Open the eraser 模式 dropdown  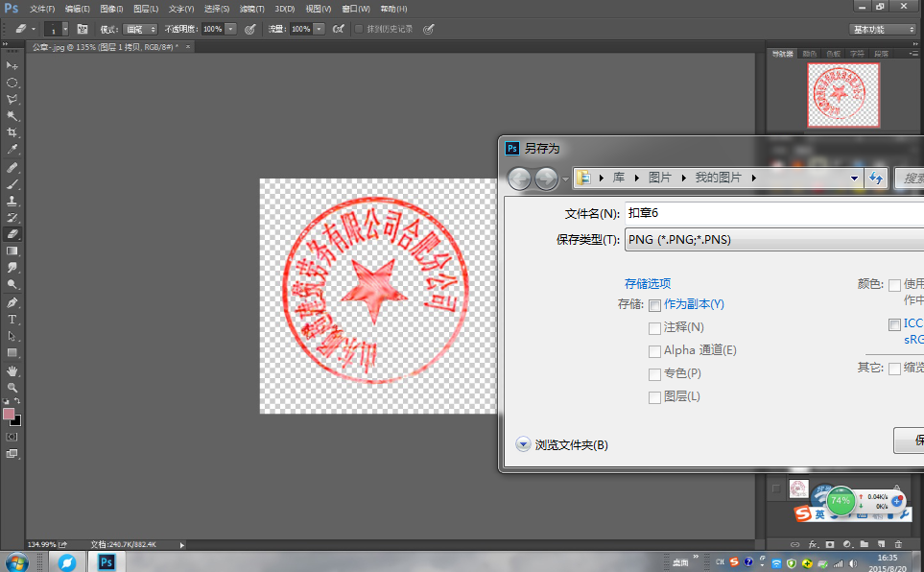tap(141, 29)
